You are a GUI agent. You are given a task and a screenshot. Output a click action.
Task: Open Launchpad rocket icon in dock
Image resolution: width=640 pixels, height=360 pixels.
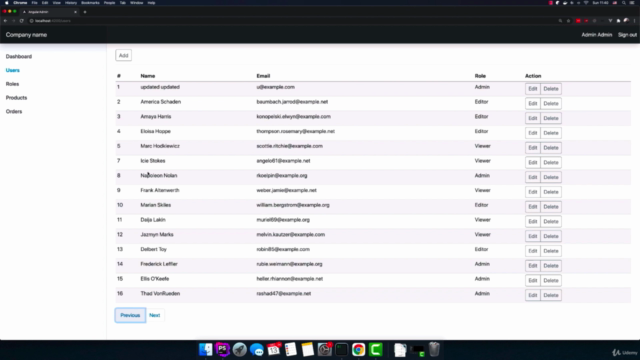(x=240, y=349)
